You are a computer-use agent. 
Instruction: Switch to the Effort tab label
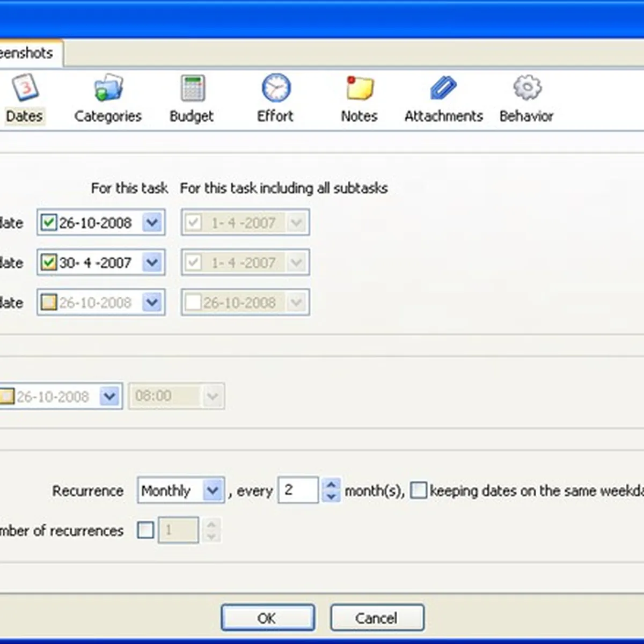275,116
